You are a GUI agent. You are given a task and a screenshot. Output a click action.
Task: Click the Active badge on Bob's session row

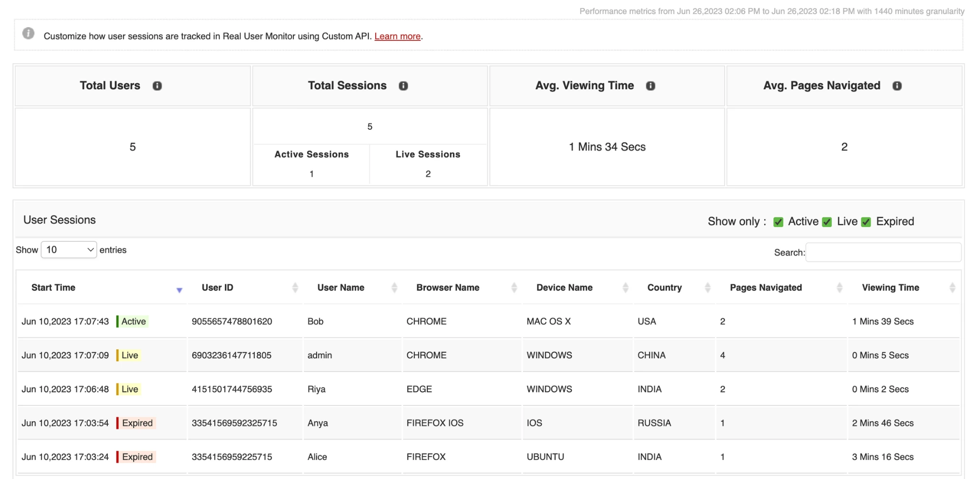132,321
